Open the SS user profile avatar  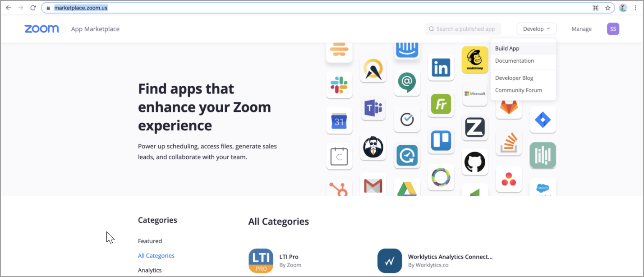[x=613, y=29]
